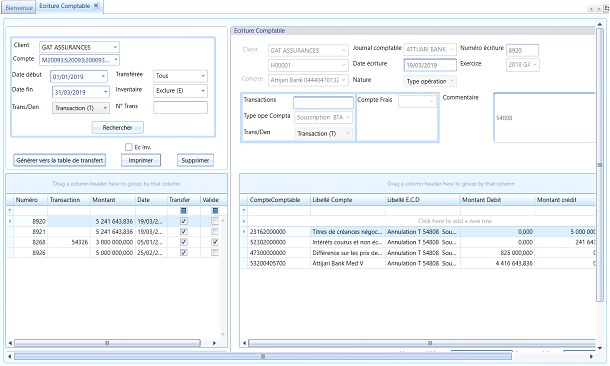Open the Date début date picker
The height and width of the screenshot is (366, 610).
tap(103, 77)
